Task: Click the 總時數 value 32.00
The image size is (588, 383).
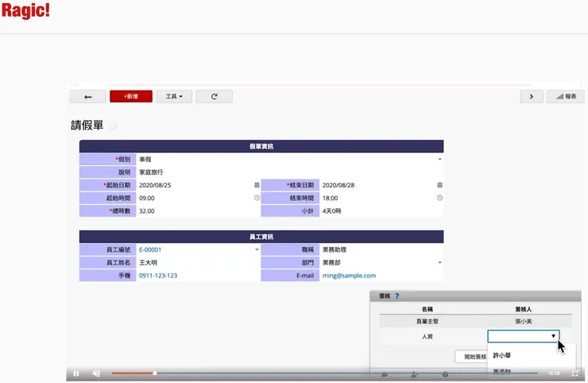Action: click(x=147, y=211)
